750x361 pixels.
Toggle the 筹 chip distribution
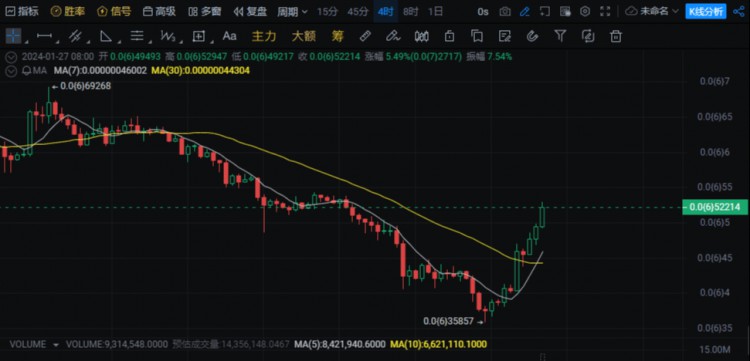click(338, 36)
